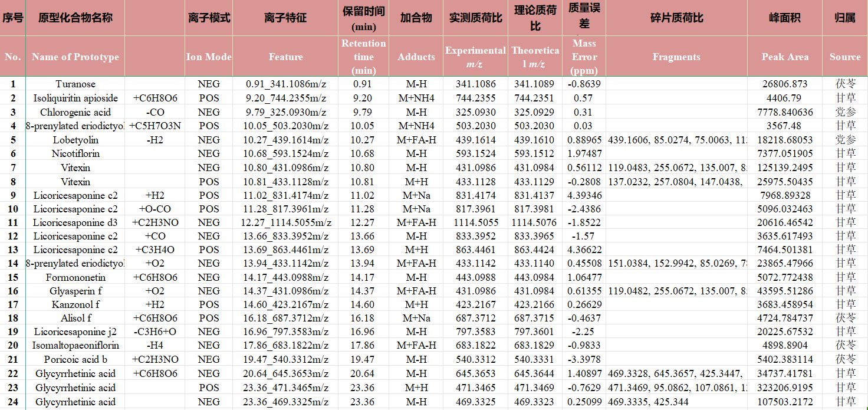Viewport: 868px width, 410px height.
Task: Click the Theoretical m/z column header
Action: tap(534, 57)
